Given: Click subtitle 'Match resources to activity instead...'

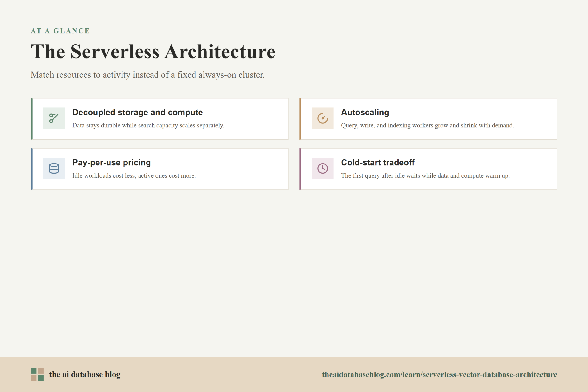Looking at the screenshot, I should coord(147,75).
